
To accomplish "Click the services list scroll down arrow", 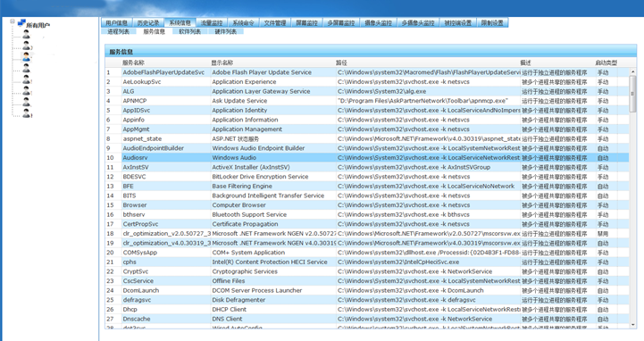I will [632, 325].
